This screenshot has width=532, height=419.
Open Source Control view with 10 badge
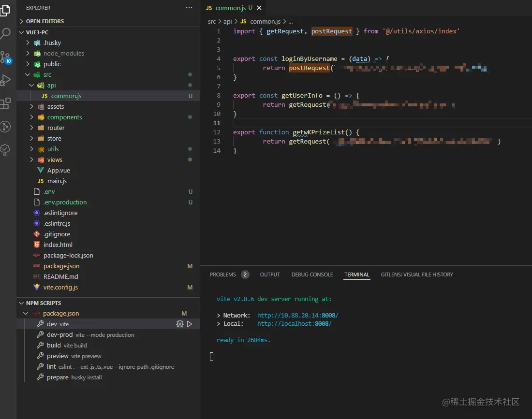click(5, 58)
